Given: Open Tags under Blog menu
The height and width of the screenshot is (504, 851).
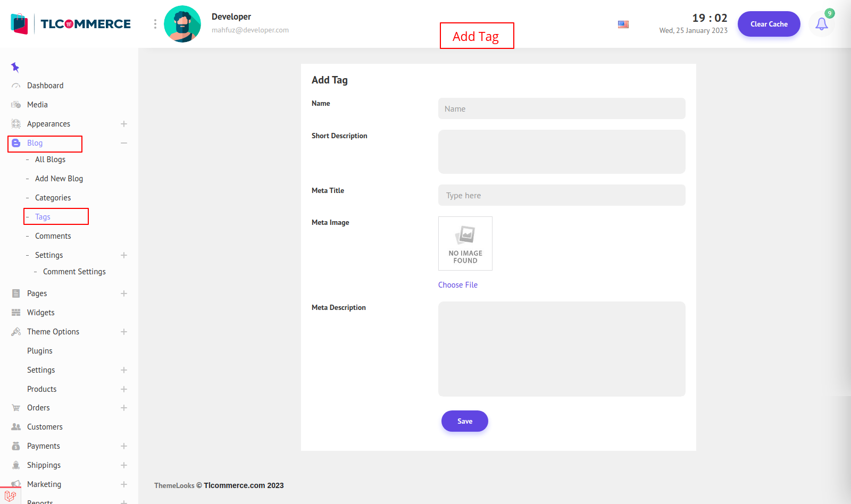Looking at the screenshot, I should [43, 217].
